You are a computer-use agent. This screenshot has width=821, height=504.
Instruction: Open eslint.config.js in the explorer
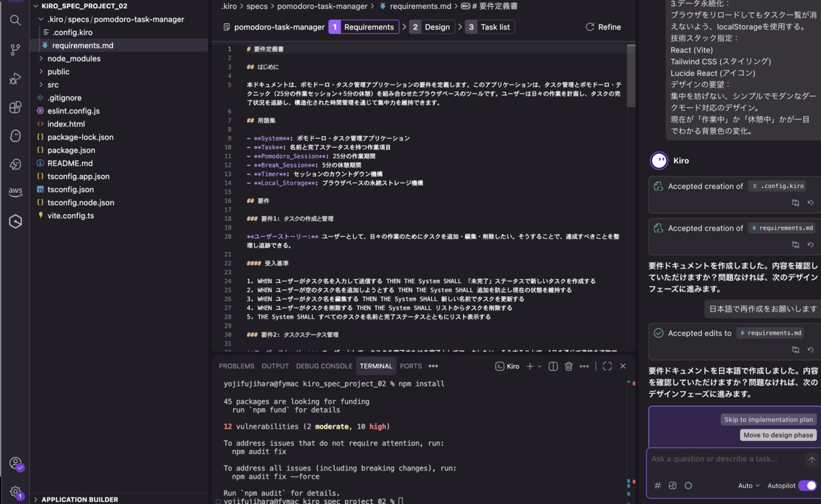pyautogui.click(x=73, y=111)
